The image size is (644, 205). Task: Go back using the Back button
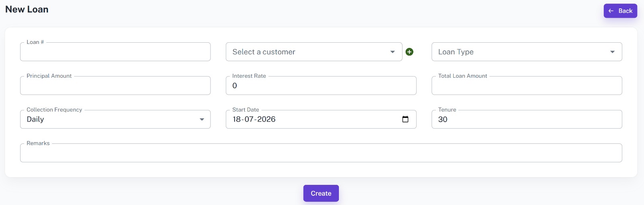620,11
